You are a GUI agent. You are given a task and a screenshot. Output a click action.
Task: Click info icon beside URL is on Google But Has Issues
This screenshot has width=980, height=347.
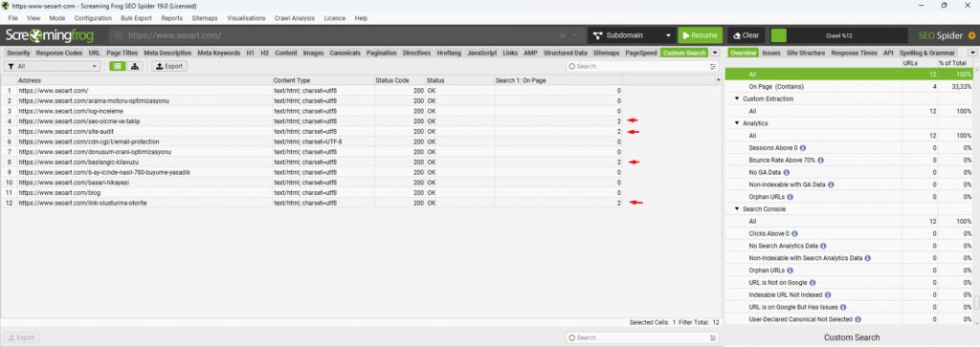(x=844, y=307)
